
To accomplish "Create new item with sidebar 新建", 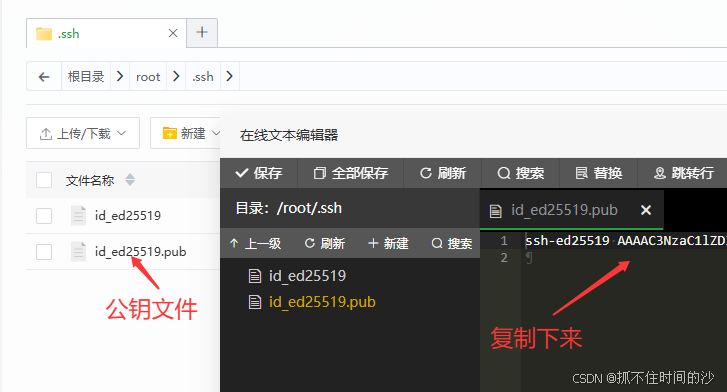I will point(388,243).
